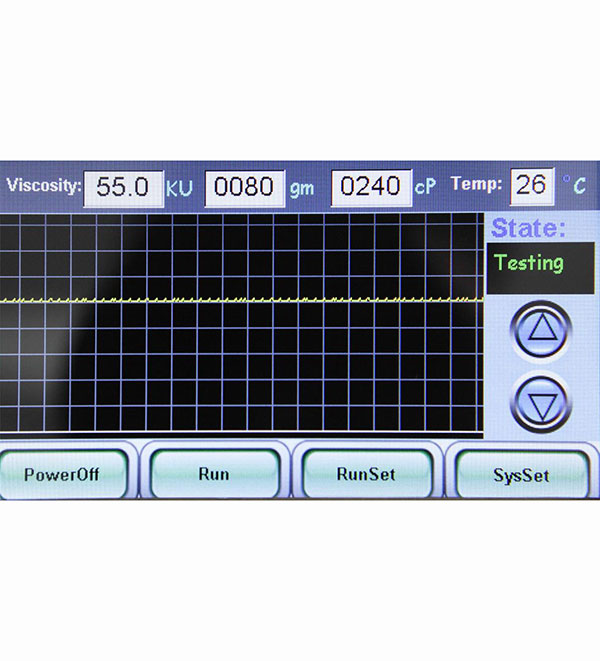Tap the KU unit label

pyautogui.click(x=179, y=189)
